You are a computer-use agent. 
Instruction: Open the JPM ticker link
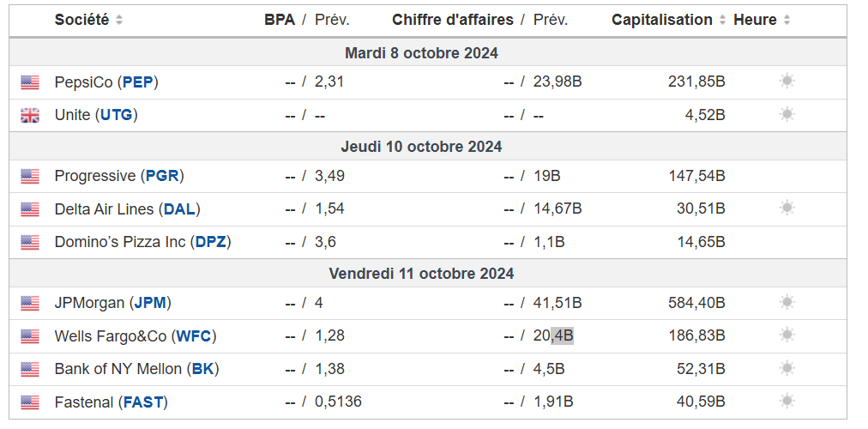[x=149, y=303]
